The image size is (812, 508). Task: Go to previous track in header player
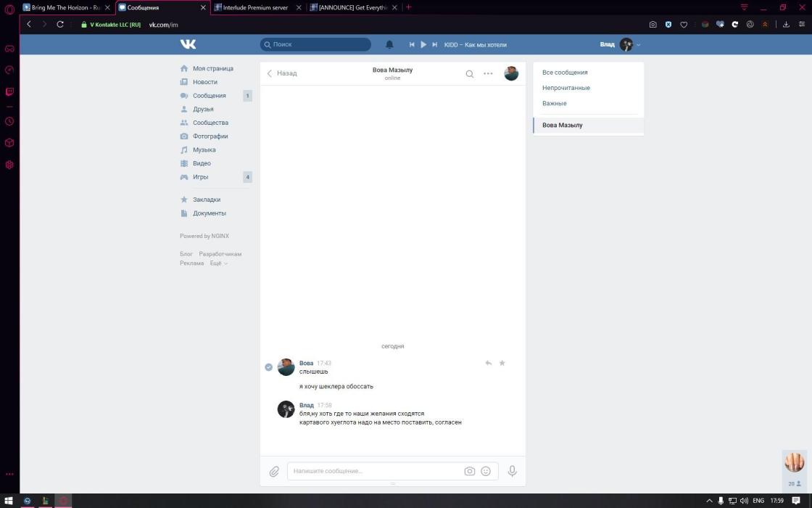click(x=412, y=44)
